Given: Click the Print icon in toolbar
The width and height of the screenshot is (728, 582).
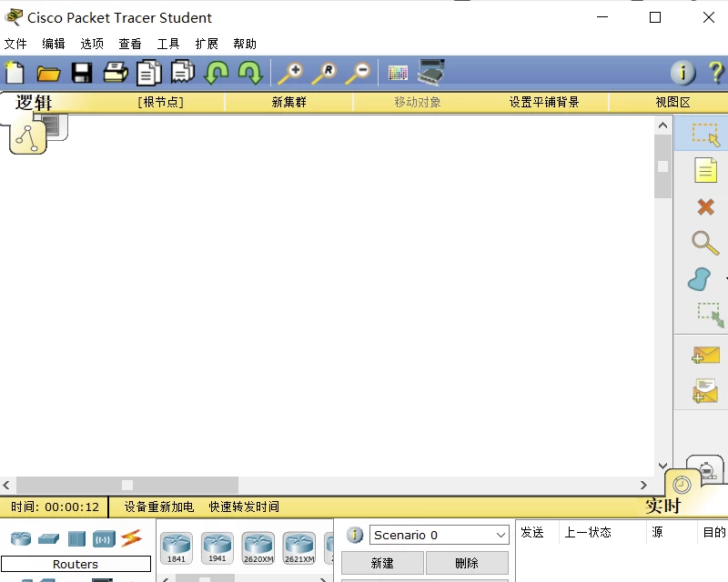Looking at the screenshot, I should [116, 73].
